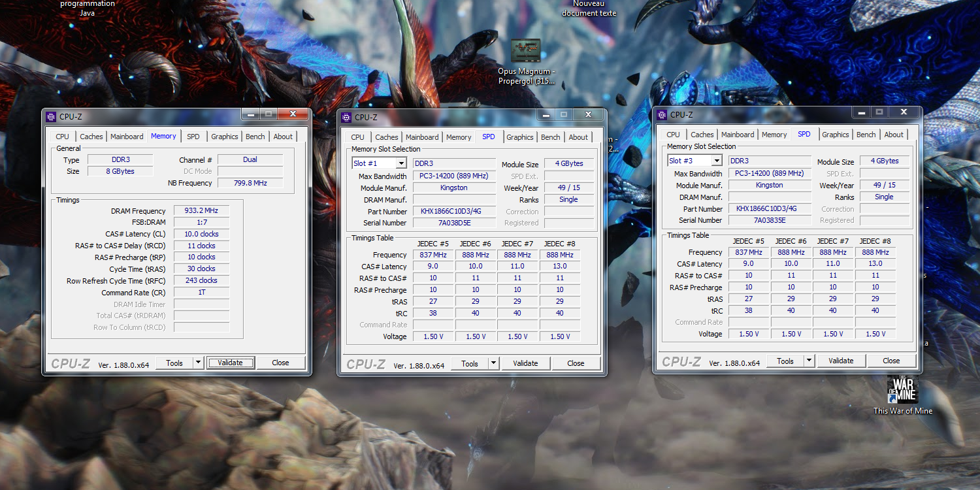Image resolution: width=980 pixels, height=490 pixels.
Task: Open the Bench tab in the Slot #3 window
Action: [x=866, y=135]
